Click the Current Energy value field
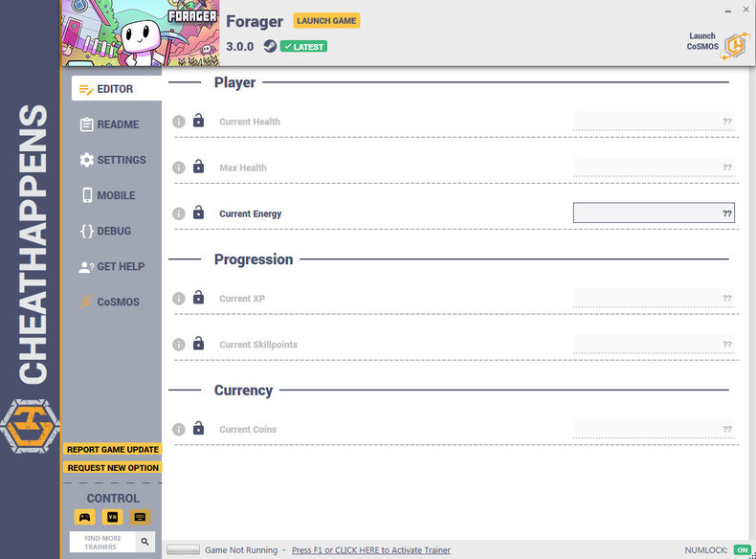Image resolution: width=756 pixels, height=559 pixels. coord(654,212)
